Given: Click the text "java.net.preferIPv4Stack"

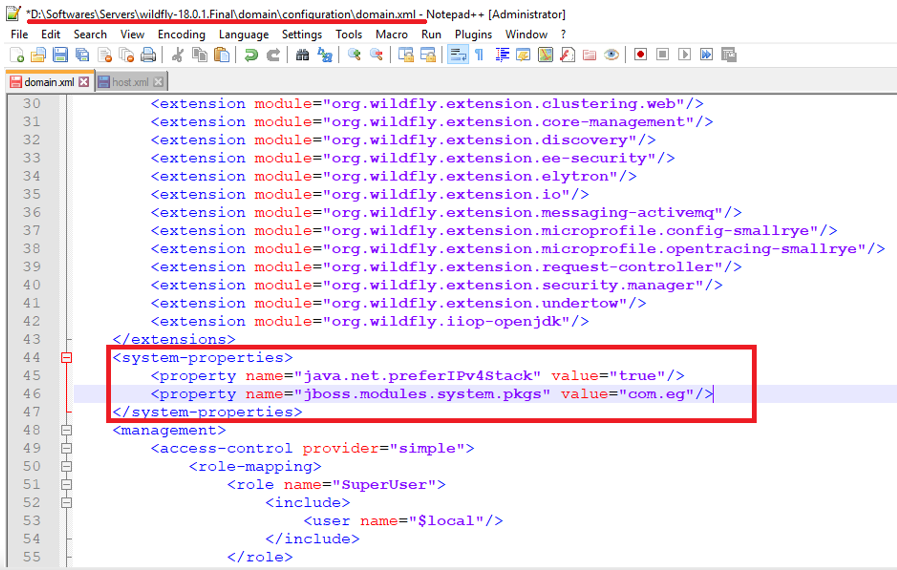Looking at the screenshot, I should (x=417, y=375).
